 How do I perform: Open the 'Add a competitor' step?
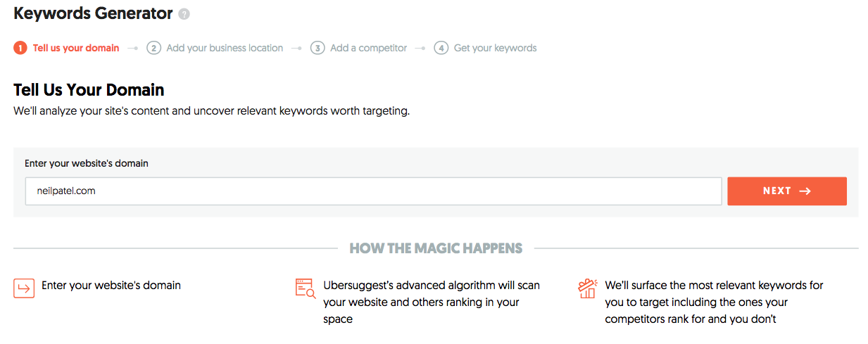pos(368,48)
